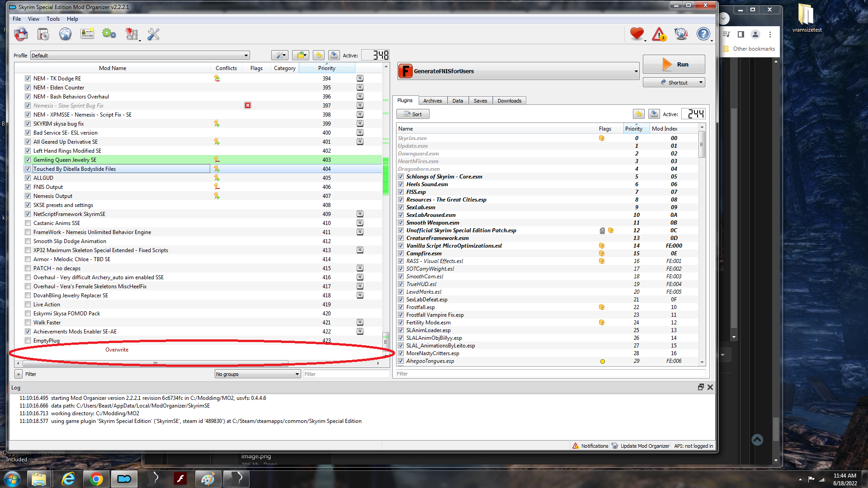
Task: Click the create backup icon beside mod Active counter
Action: (334, 55)
